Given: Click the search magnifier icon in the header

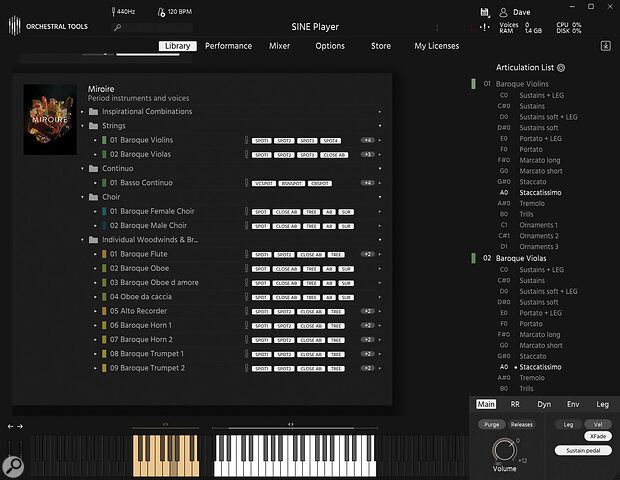Looking at the screenshot, I should (x=117, y=27).
